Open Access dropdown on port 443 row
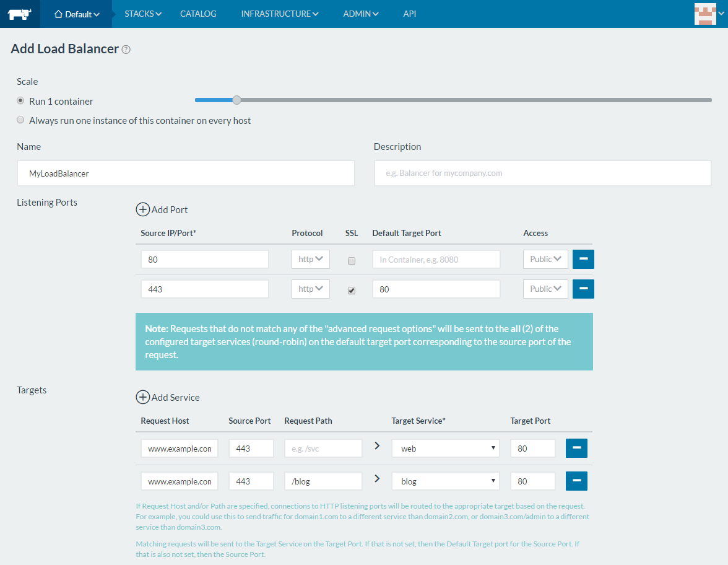This screenshot has width=728, height=565. 545,289
